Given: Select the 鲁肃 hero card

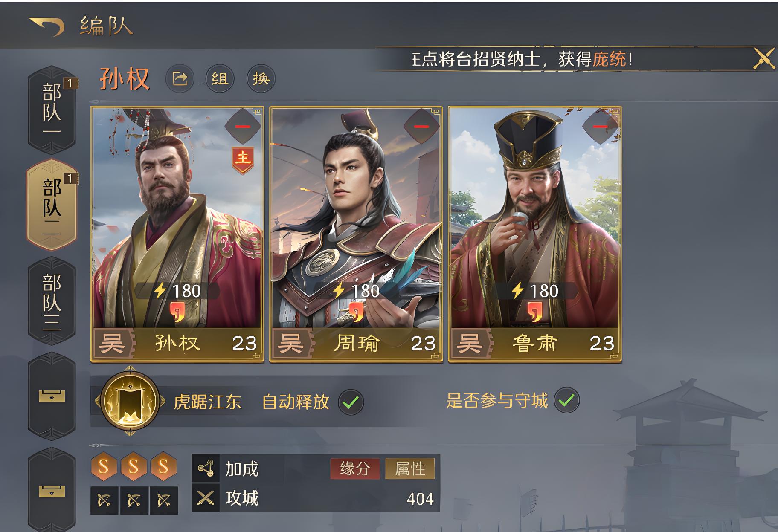Looking at the screenshot, I should 535,235.
